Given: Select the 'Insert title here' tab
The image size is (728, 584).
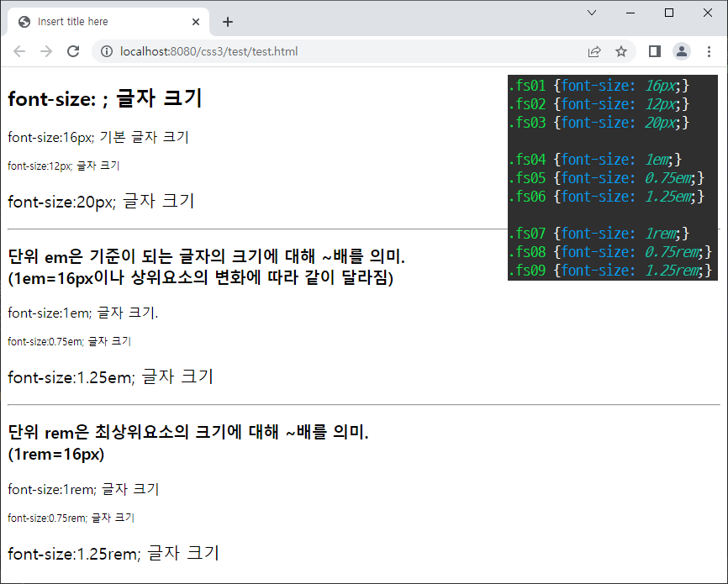Looking at the screenshot, I should point(108,22).
